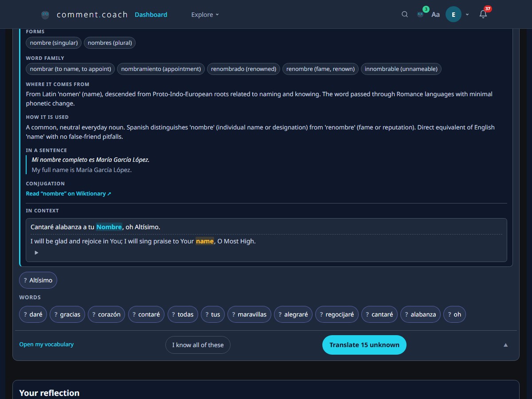Select the word chip "maravillas"
Image resolution: width=532 pixels, height=399 pixels.
click(x=249, y=314)
